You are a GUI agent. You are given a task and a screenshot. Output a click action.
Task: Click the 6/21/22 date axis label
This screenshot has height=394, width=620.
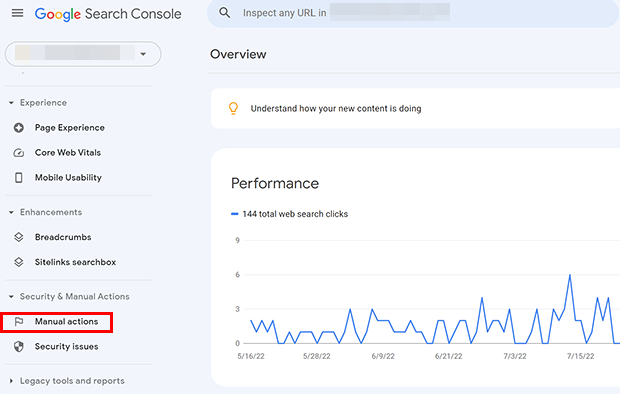(448, 356)
